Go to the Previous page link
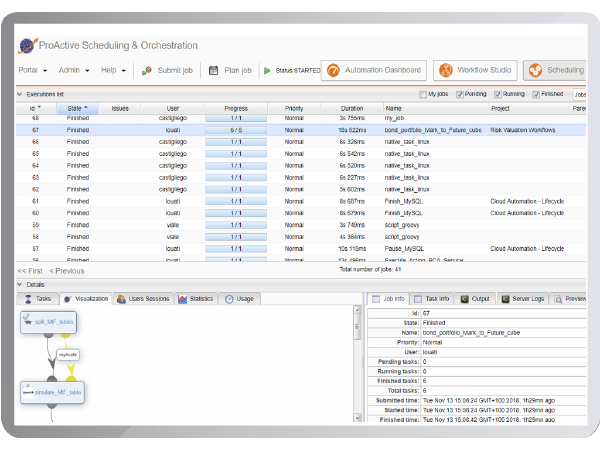Image resolution: width=600 pixels, height=450 pixels. click(x=67, y=271)
